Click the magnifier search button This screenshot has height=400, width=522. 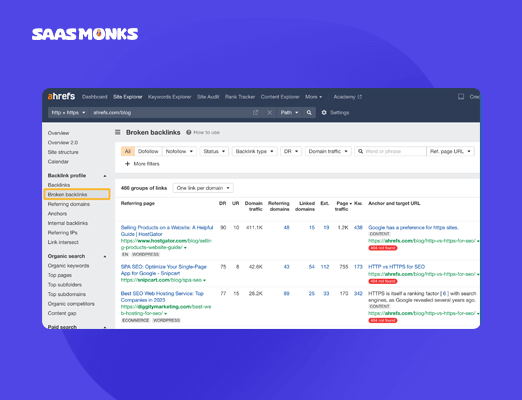pos(309,113)
